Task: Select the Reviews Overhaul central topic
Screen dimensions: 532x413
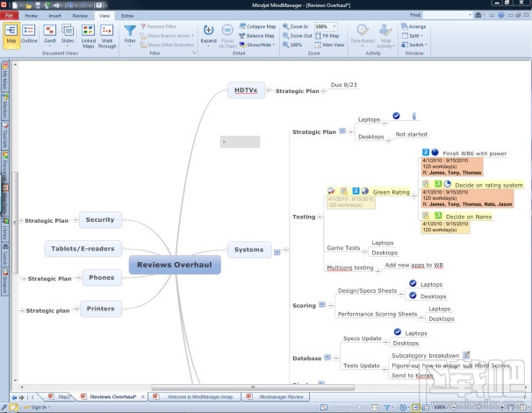Action: [175, 265]
